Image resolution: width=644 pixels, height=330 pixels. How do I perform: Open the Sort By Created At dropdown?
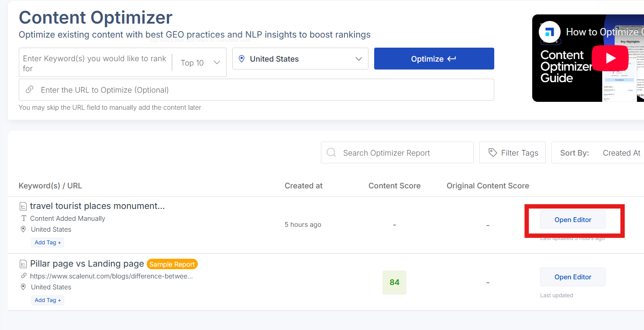pos(621,153)
